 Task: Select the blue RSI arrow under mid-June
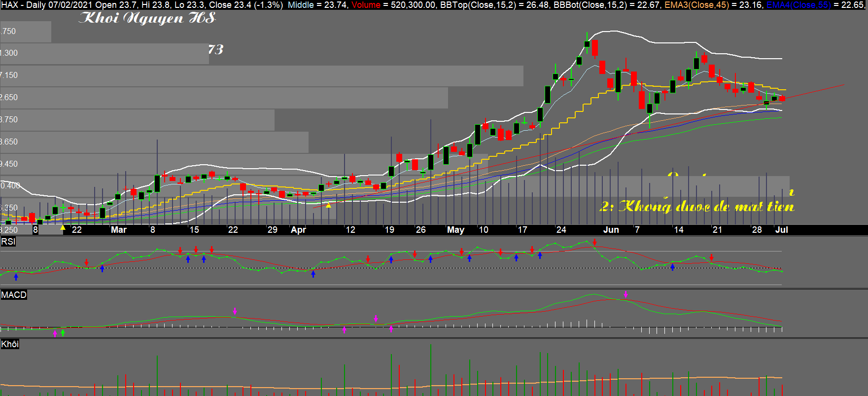[672, 267]
